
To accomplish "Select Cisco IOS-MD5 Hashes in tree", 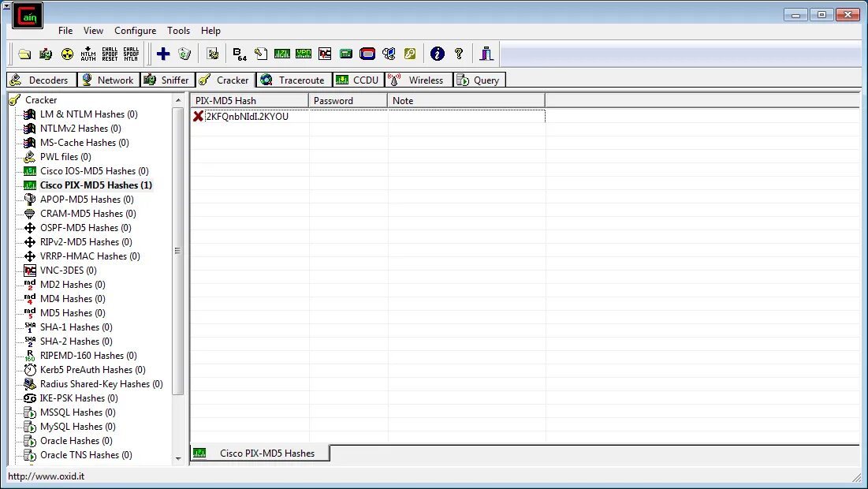I will click(x=94, y=171).
